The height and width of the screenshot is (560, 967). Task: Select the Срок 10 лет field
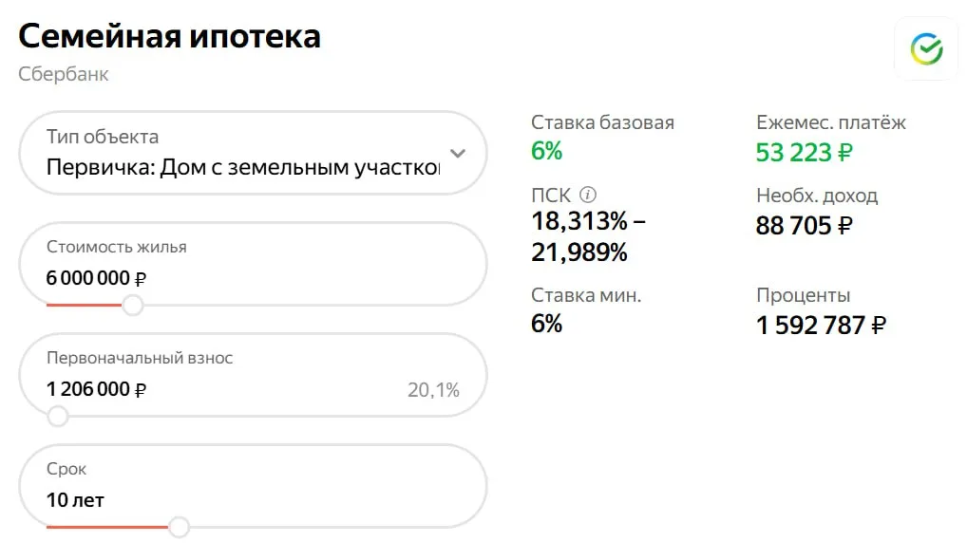pos(76,499)
